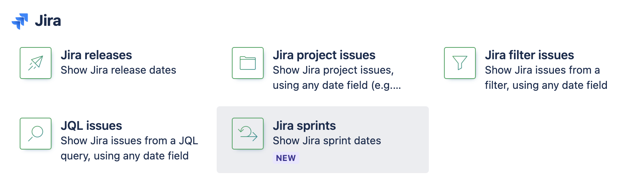
Task: Click 'Show Jira issues from a JQL' description
Action: tap(129, 141)
